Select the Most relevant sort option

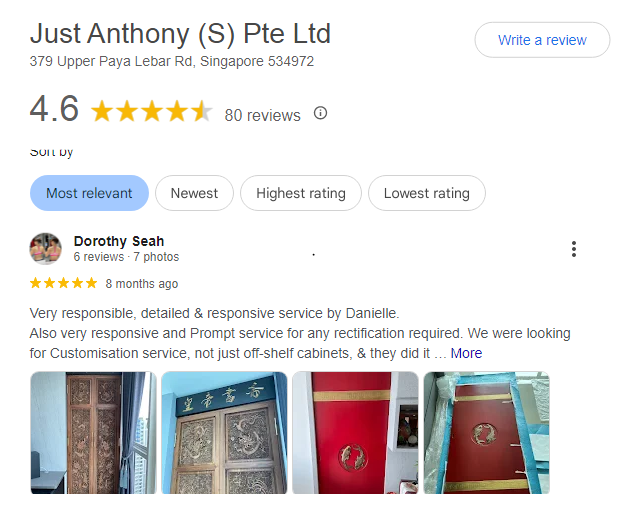click(x=89, y=193)
